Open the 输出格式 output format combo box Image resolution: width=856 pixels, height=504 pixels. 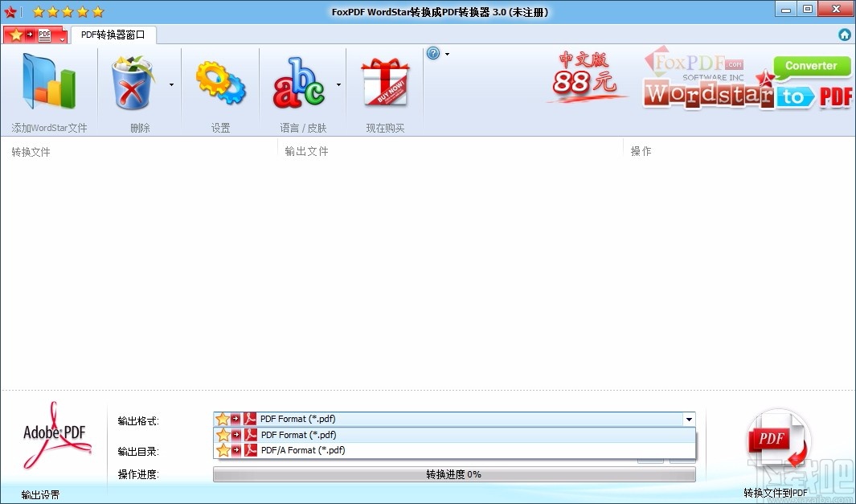tap(689, 419)
